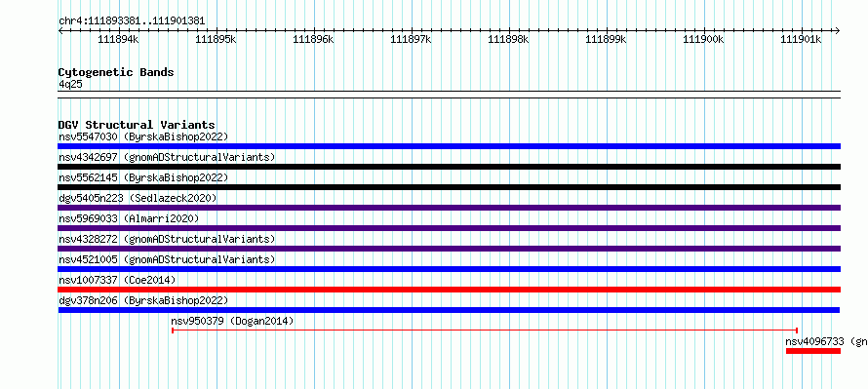Screen dimensions: 868x389
Task: Select the purple bar under dgv5405n223
Action: [450, 208]
